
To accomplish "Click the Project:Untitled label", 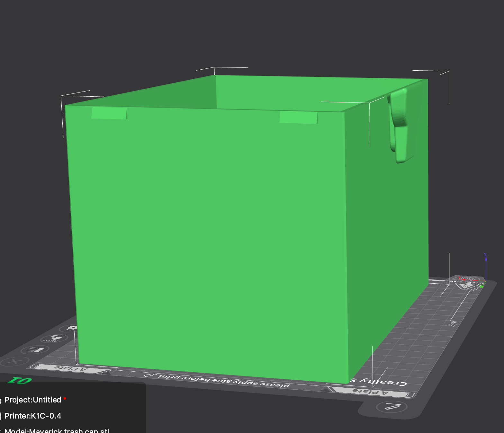I will point(33,400).
